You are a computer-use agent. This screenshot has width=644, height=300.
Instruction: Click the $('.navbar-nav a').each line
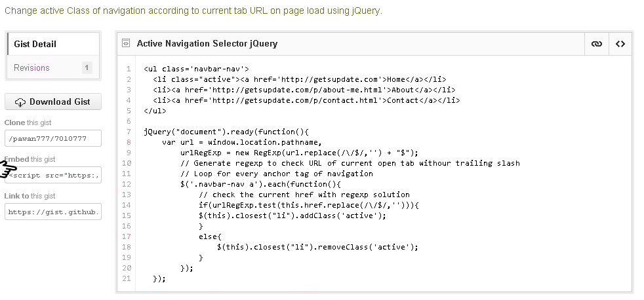click(261, 184)
